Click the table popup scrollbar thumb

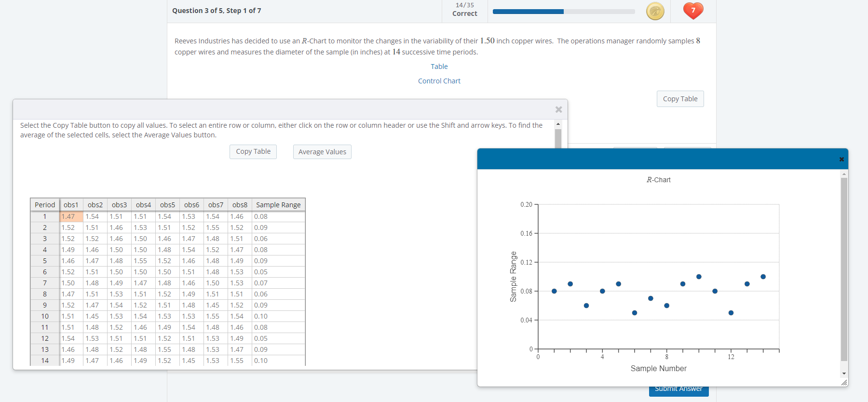coord(558,138)
